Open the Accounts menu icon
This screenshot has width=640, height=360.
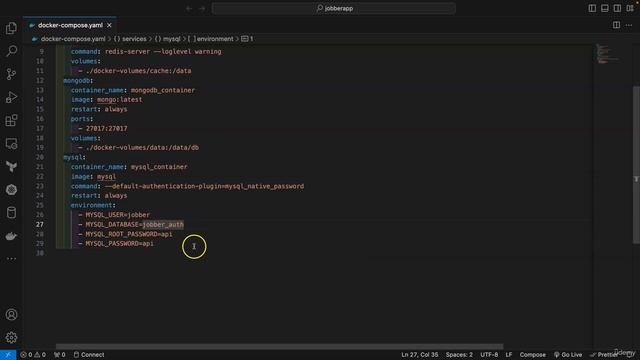click(x=11, y=315)
